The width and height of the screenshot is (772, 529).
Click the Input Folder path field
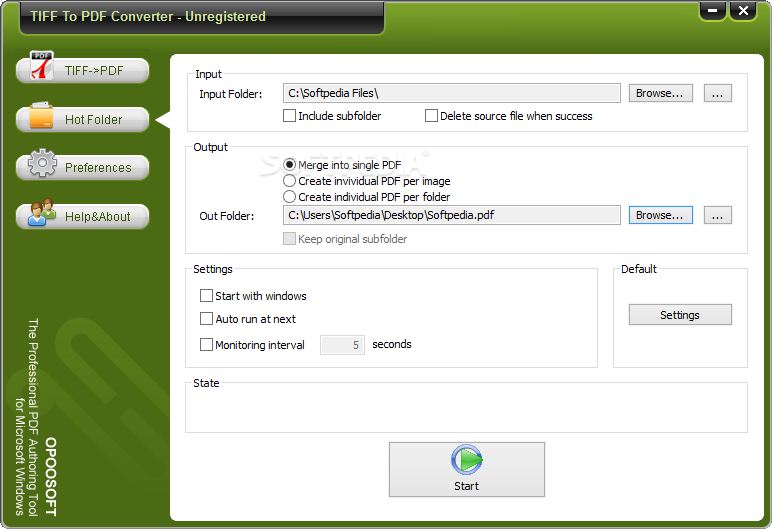(x=451, y=93)
